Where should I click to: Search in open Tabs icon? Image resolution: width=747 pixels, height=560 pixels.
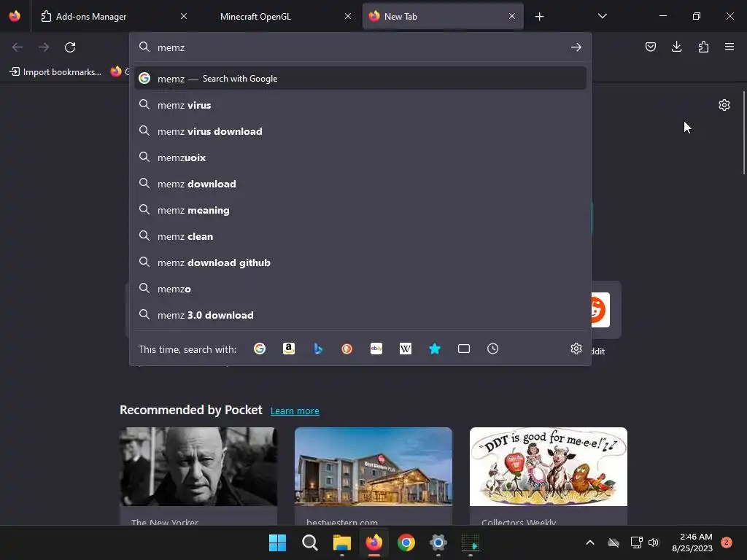click(464, 349)
